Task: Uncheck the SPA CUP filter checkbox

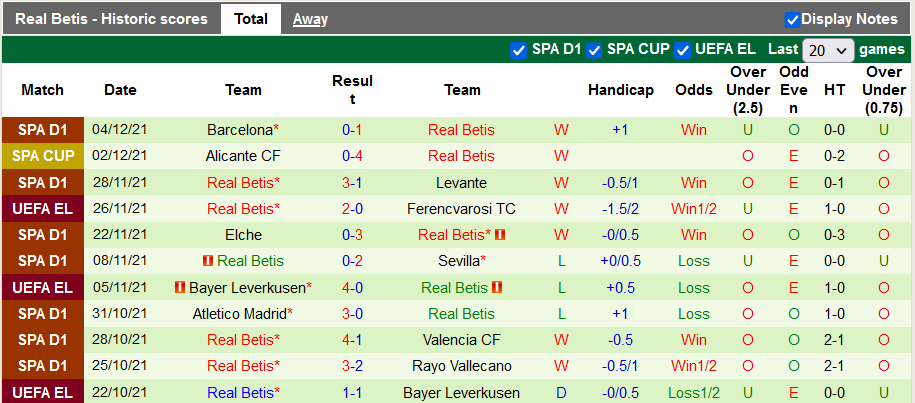Action: 594,50
